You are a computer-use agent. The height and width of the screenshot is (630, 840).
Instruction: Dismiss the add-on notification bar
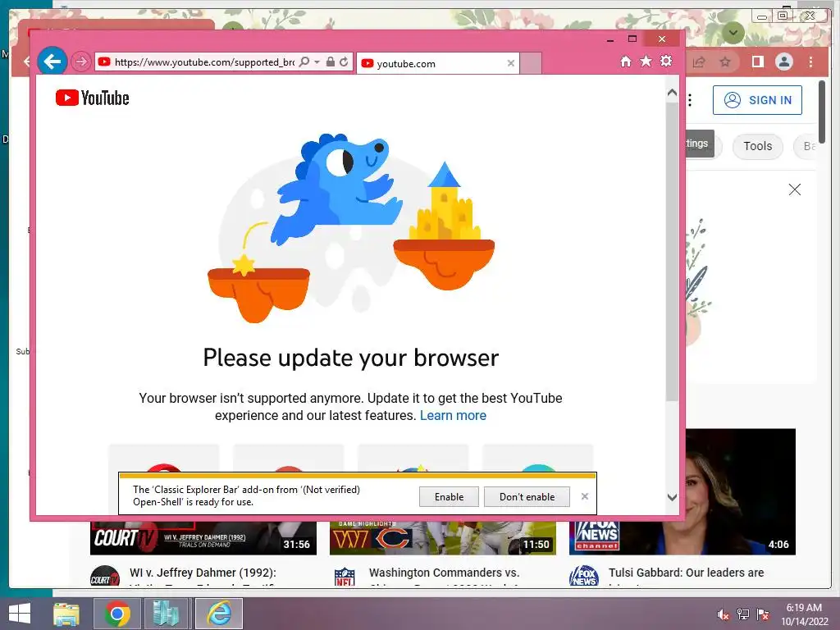coord(584,496)
